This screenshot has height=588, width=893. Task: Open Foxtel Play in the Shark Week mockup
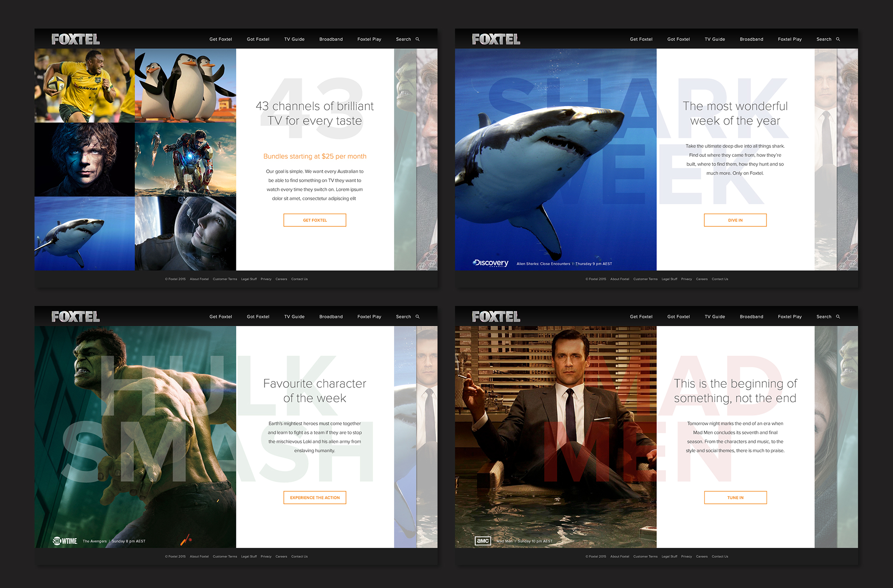tap(790, 39)
